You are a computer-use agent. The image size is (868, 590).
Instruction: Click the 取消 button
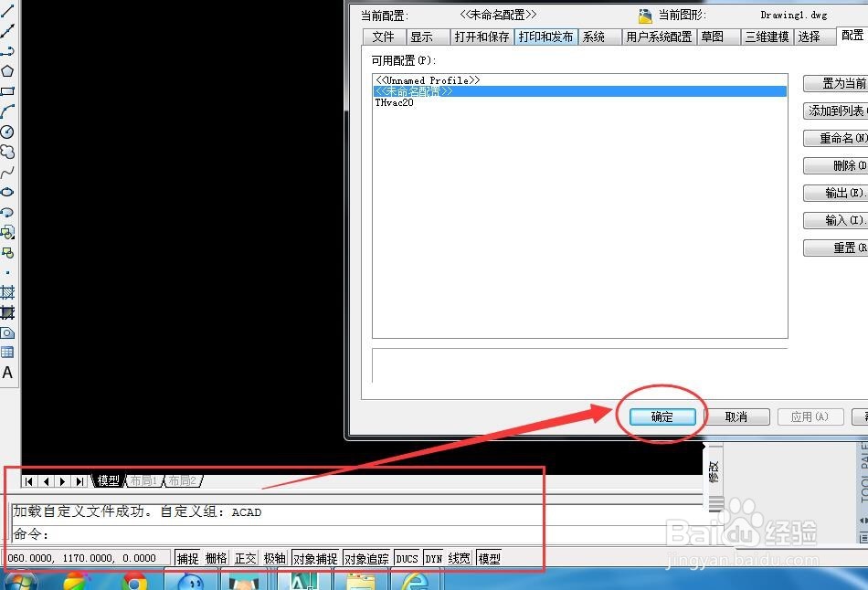pos(736,416)
